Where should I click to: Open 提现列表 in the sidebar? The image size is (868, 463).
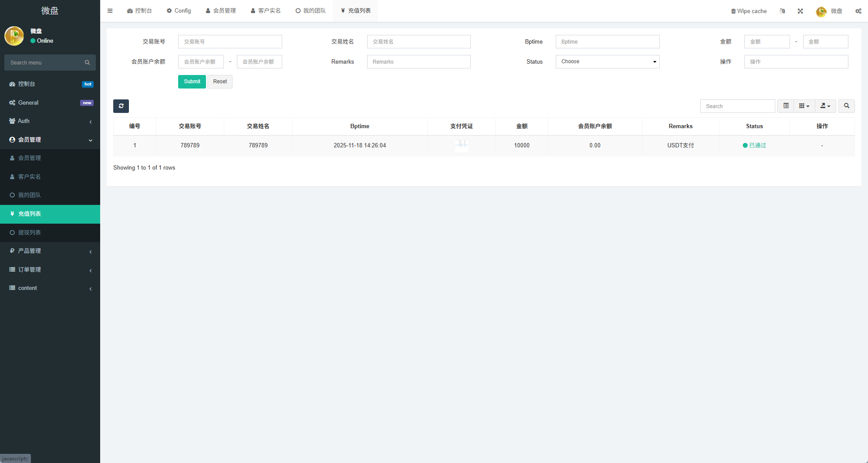point(30,233)
